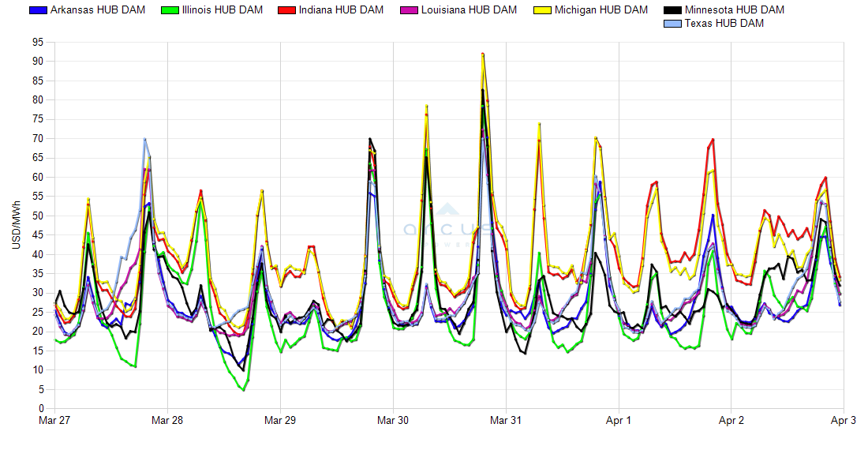Click the yellow Michigan HUB DAM legend swatch
Screen dimensions: 868x450
[x=543, y=10]
